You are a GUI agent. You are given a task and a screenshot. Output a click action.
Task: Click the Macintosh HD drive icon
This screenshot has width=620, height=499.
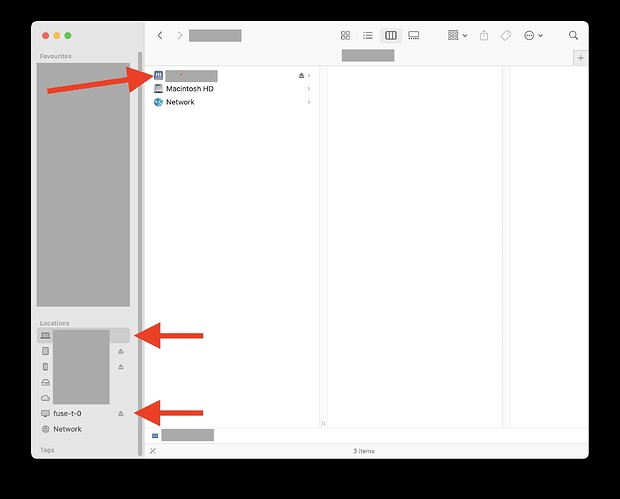tap(158, 89)
